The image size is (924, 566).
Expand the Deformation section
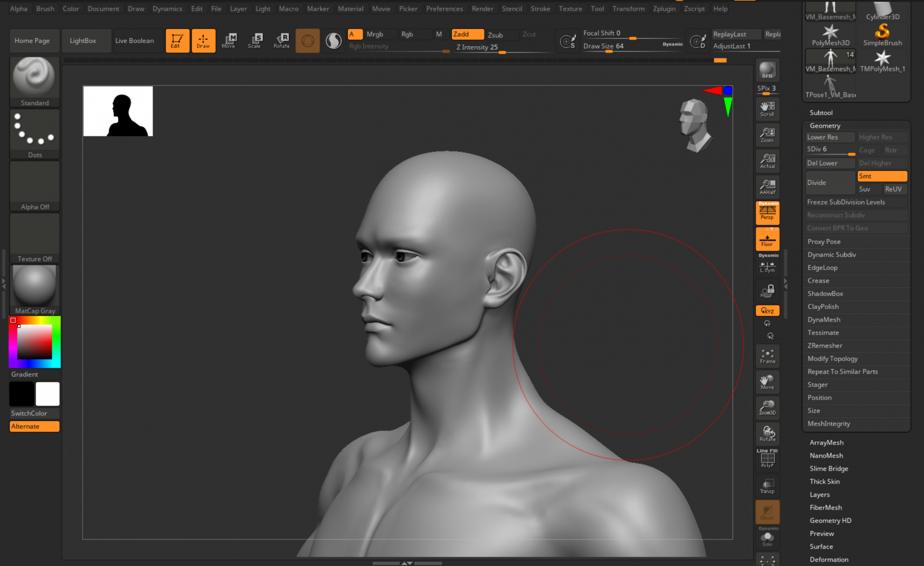click(829, 559)
